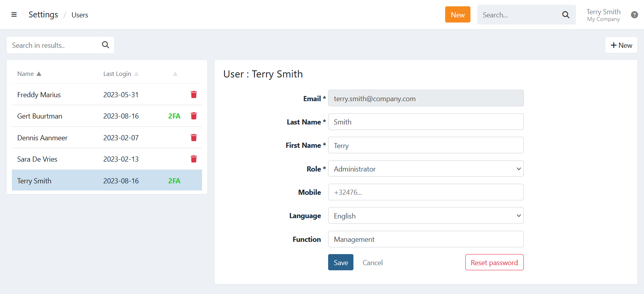
Task: Click the top search magnifier icon
Action: (x=566, y=15)
